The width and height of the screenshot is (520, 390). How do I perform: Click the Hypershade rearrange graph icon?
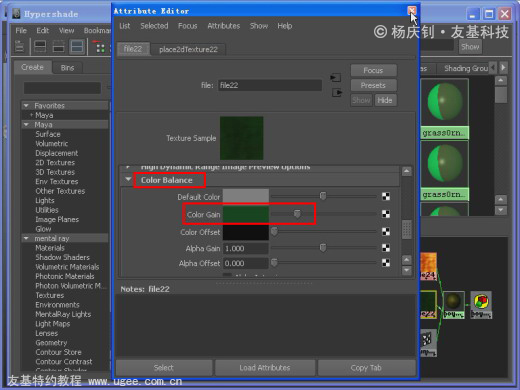[100, 47]
